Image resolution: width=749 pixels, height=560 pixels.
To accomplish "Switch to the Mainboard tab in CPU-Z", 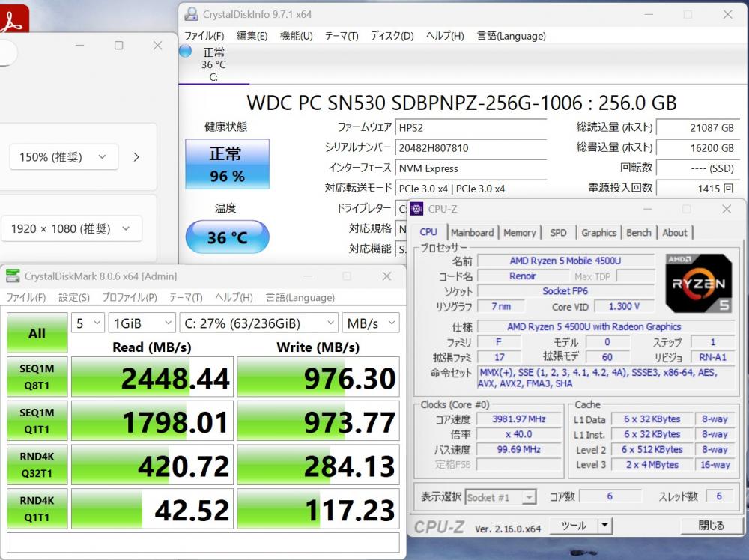I will 472,233.
